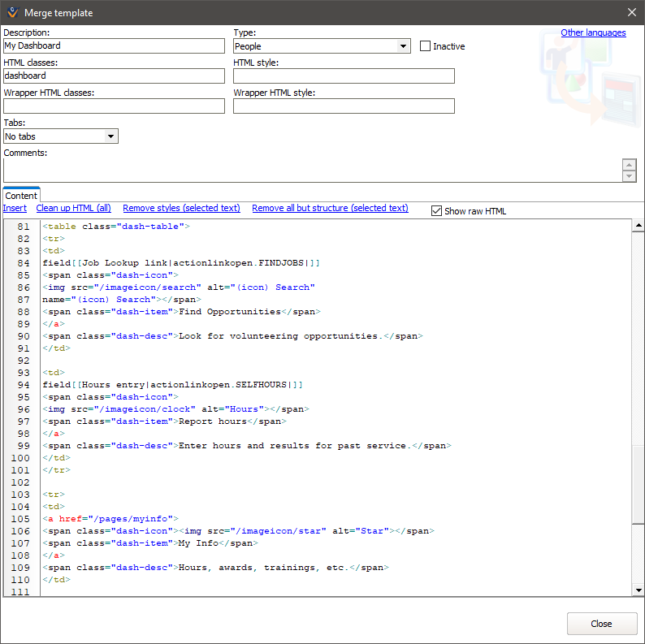Image resolution: width=645 pixels, height=644 pixels.
Task: Close the Merge template window with X
Action: pos(632,12)
